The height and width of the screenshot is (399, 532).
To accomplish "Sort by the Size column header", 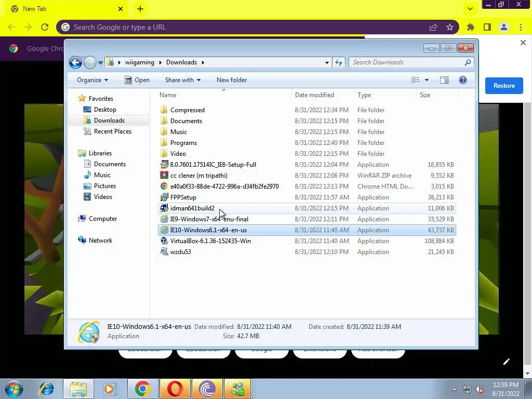I will [x=425, y=95].
